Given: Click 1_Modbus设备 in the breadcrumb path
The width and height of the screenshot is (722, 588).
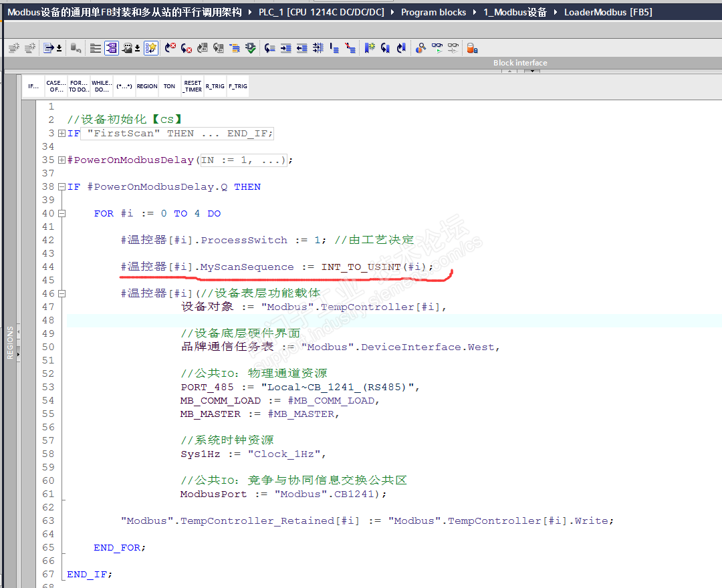Looking at the screenshot, I should 515,13.
